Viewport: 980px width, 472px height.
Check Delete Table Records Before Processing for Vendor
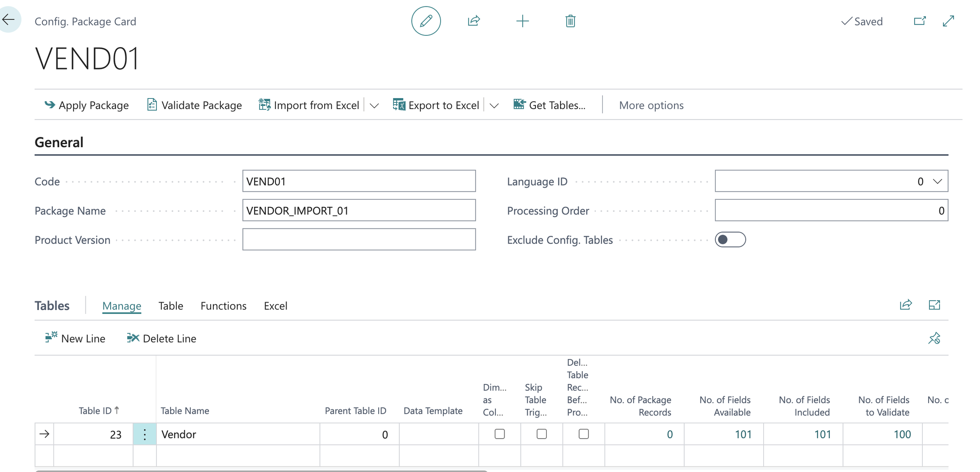pyautogui.click(x=584, y=434)
